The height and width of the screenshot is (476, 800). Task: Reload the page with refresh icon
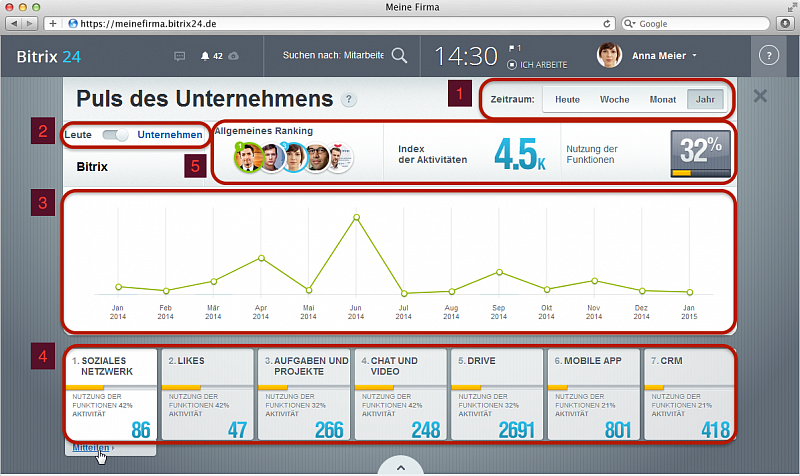[x=607, y=23]
